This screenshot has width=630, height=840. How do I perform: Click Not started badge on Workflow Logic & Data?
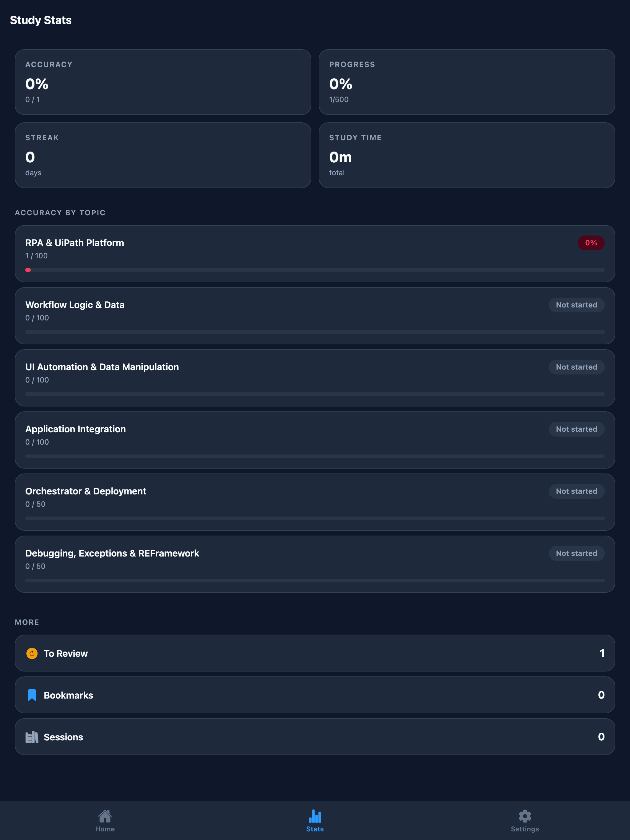576,305
